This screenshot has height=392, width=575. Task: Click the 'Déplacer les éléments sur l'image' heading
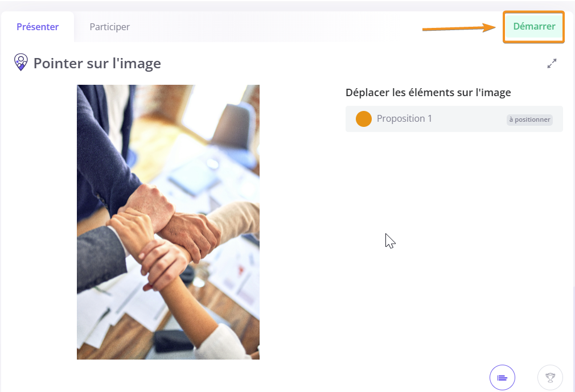pyautogui.click(x=428, y=92)
